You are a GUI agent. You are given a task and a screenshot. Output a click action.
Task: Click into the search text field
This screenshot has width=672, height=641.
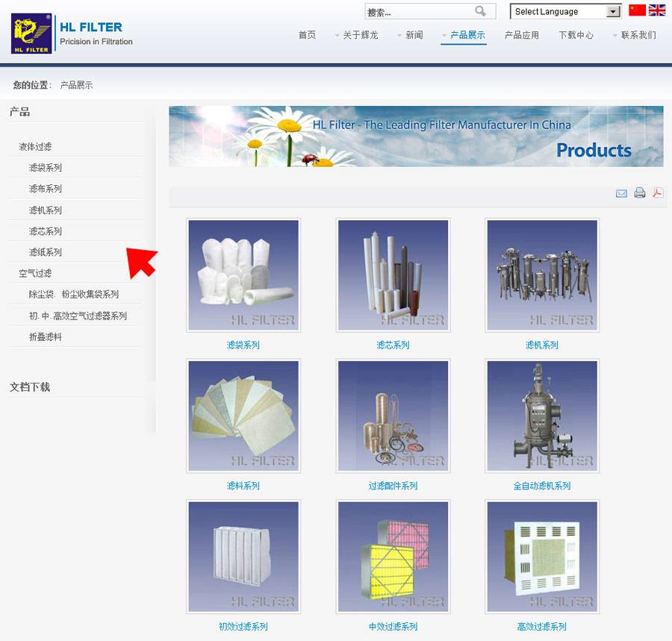pyautogui.click(x=418, y=12)
